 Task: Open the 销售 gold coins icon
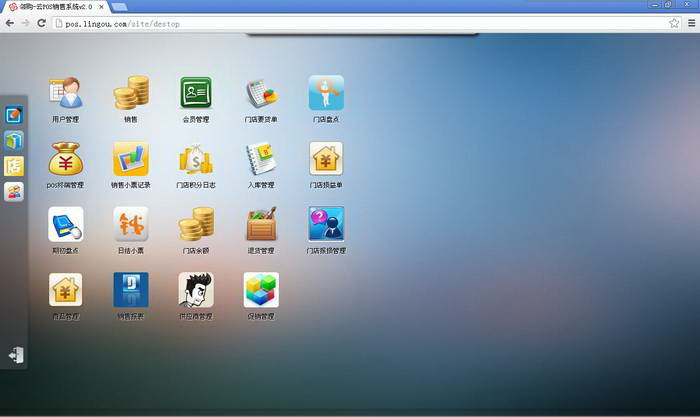(130, 94)
